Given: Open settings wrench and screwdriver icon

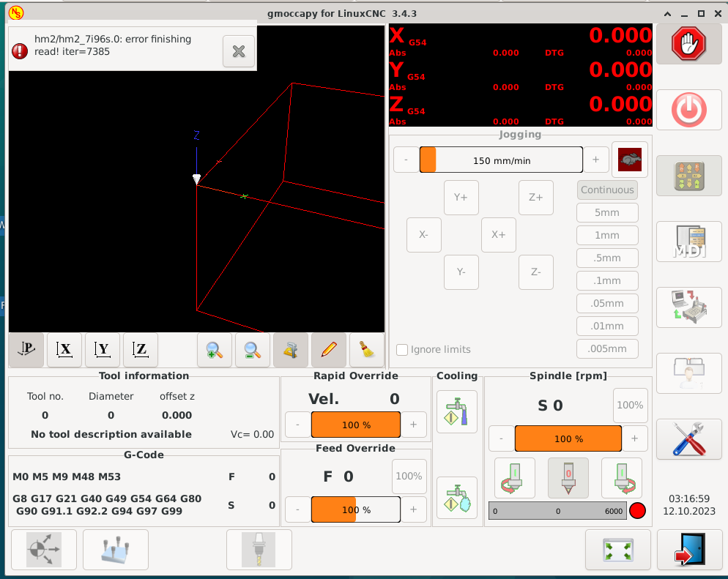Looking at the screenshot, I should coord(689,439).
